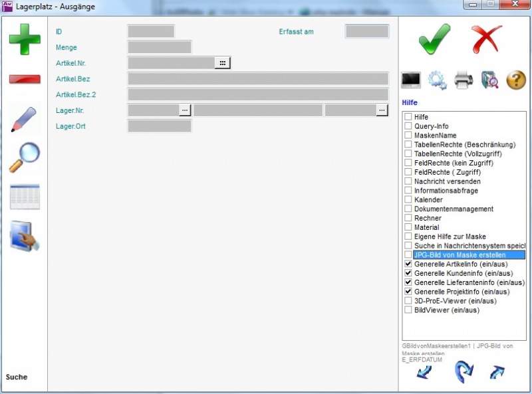
Task: Open the rightmost Lager.Nr. lookup button
Action: (382, 110)
